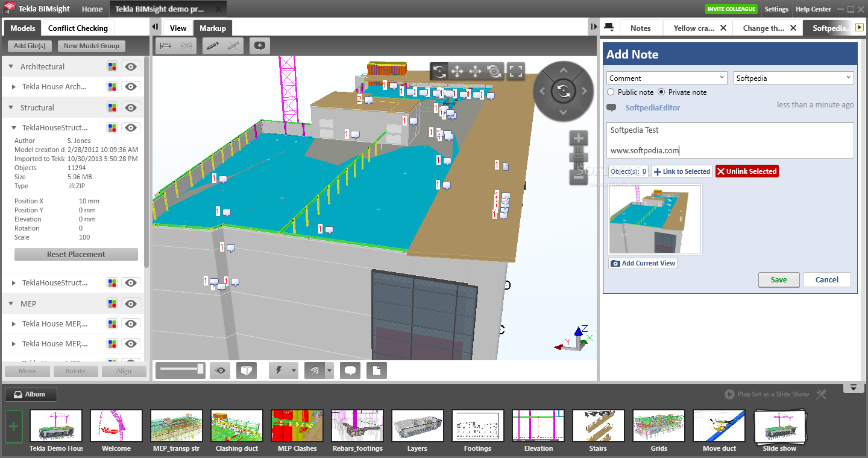Click the document page icon in bottom toolbar
The height and width of the screenshot is (458, 868).
377,370
